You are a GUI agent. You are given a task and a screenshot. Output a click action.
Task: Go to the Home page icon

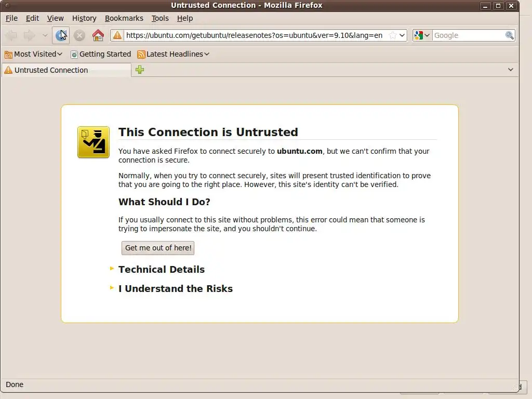click(x=98, y=35)
